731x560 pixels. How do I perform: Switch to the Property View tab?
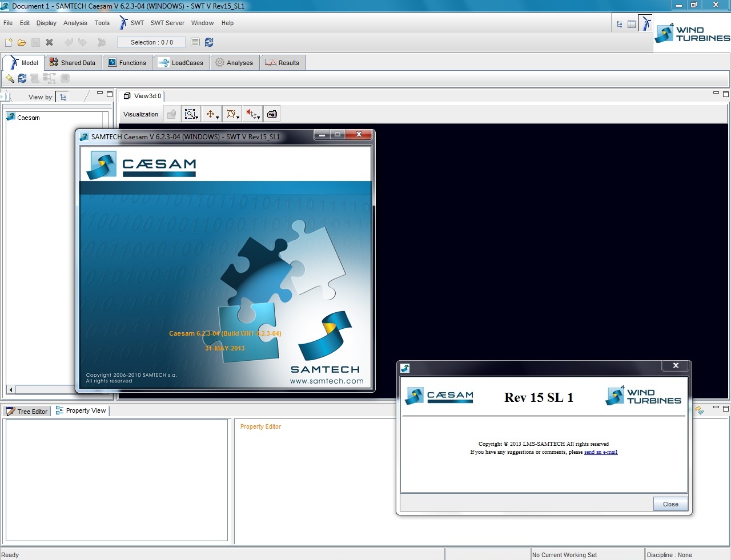pos(81,410)
